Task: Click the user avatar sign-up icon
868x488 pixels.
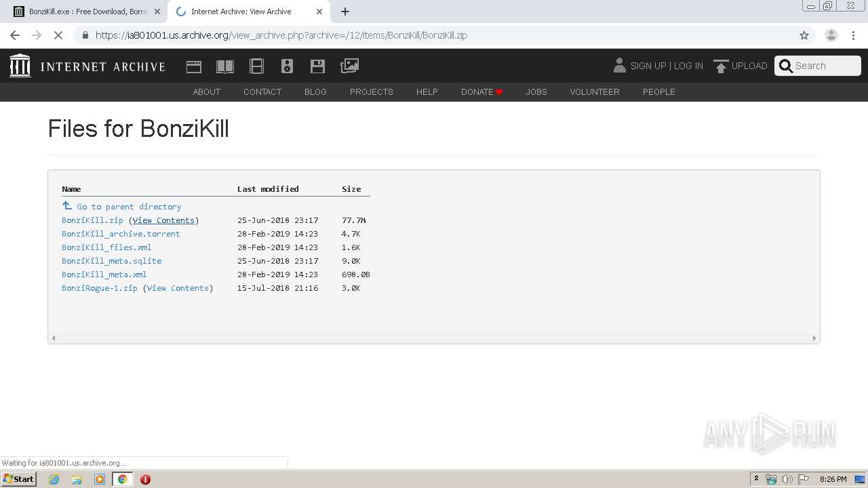Action: tap(619, 65)
